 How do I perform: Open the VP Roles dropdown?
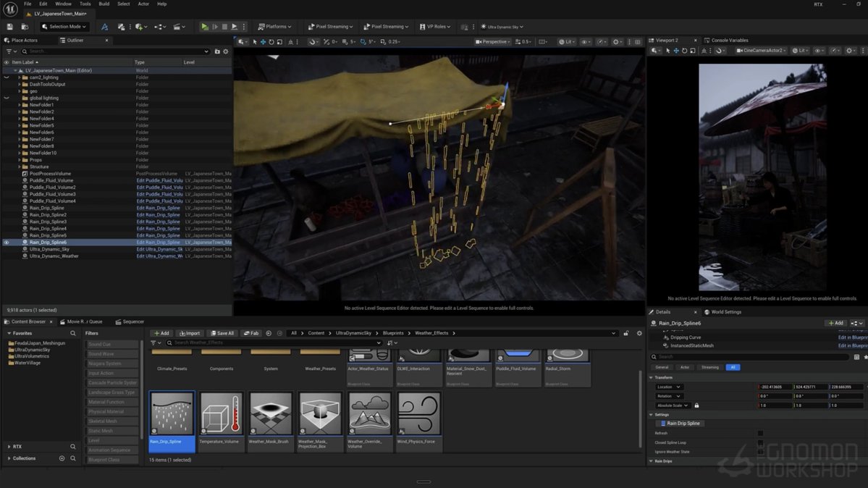point(435,27)
